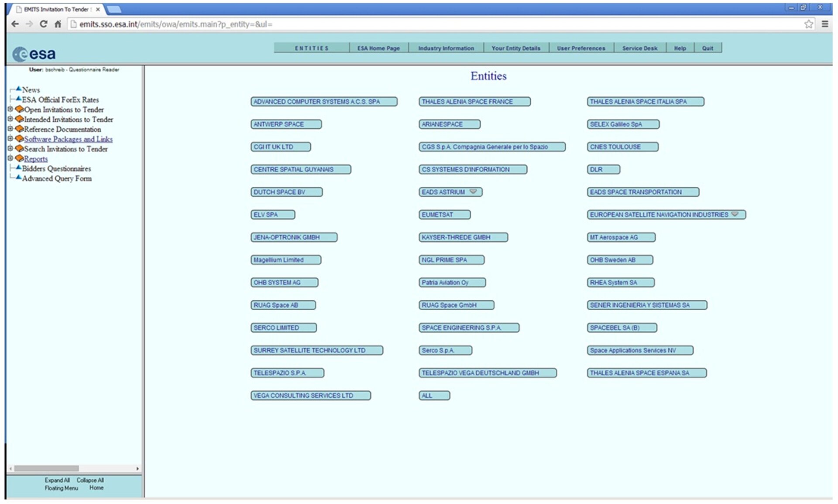Select the ALL entities button

pyautogui.click(x=434, y=395)
